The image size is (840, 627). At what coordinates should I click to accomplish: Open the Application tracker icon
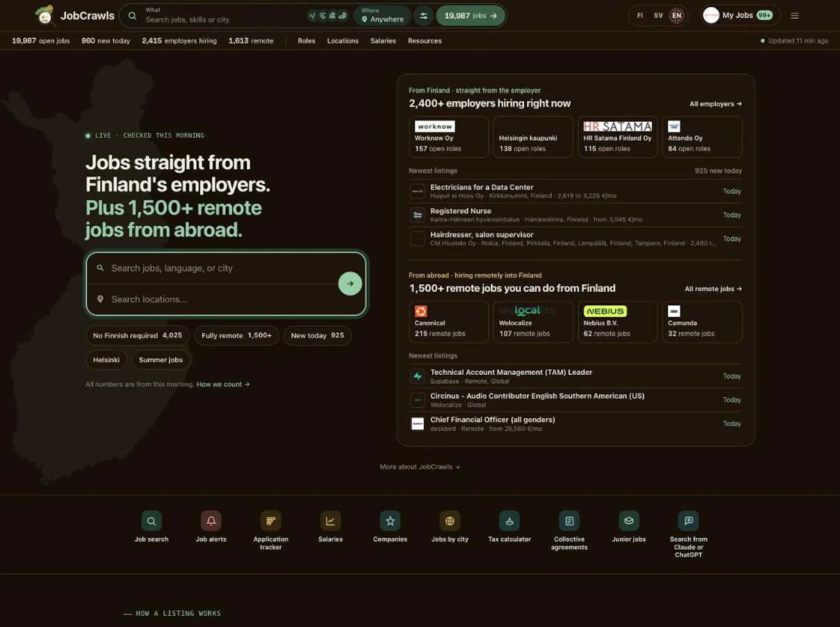click(x=270, y=520)
